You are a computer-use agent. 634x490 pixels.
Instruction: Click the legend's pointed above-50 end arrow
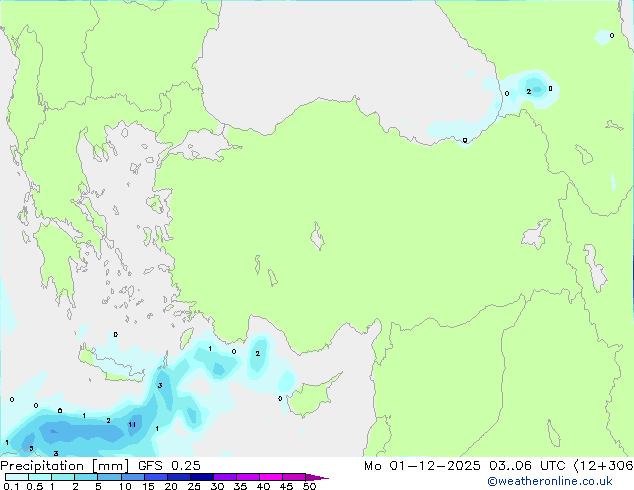click(317, 477)
